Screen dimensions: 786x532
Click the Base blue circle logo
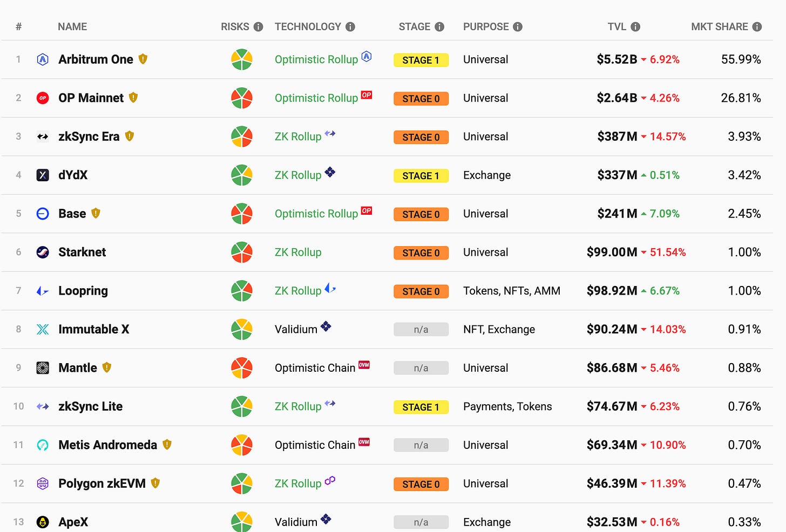43,214
